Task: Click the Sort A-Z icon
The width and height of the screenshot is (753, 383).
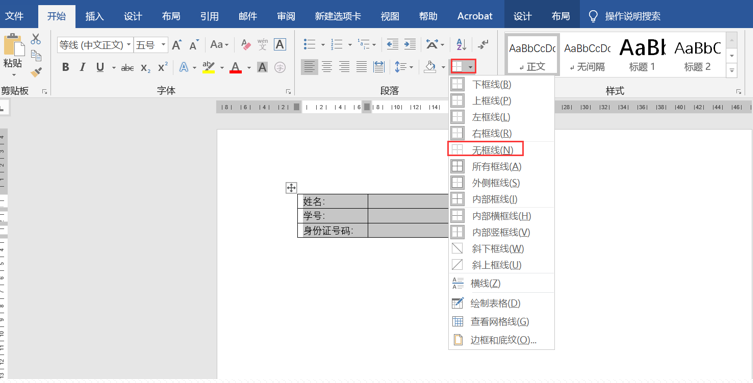Action: [x=462, y=45]
